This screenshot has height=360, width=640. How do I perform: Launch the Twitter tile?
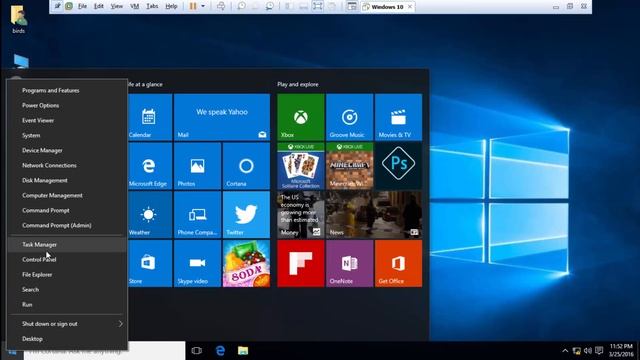(247, 215)
